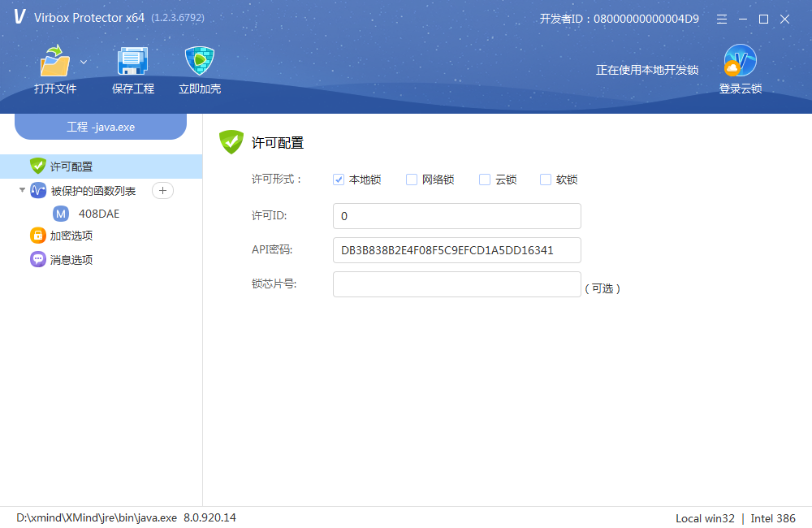Collapse the 被保护的函数列表 tree arrow
Viewport: 812px width, 528px height.
(x=22, y=190)
